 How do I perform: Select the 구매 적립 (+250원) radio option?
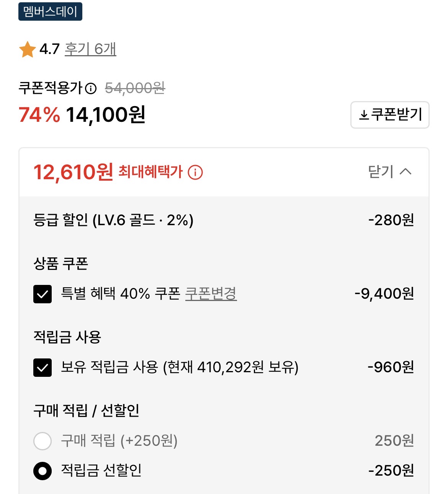tap(43, 441)
